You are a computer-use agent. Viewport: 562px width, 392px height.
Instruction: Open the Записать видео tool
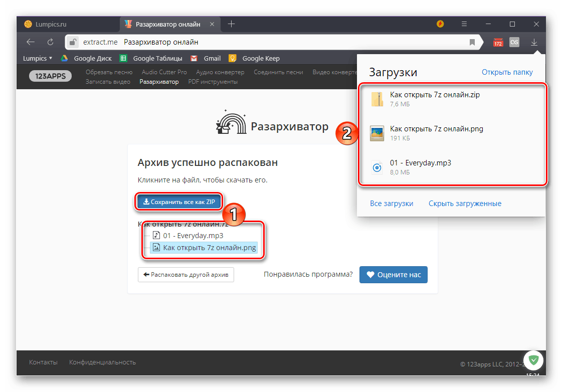(108, 82)
